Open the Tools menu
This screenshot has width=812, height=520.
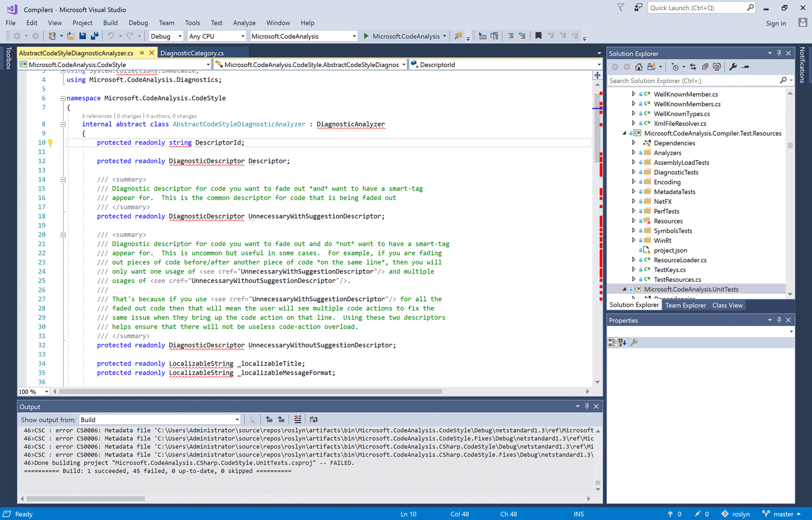pos(192,23)
